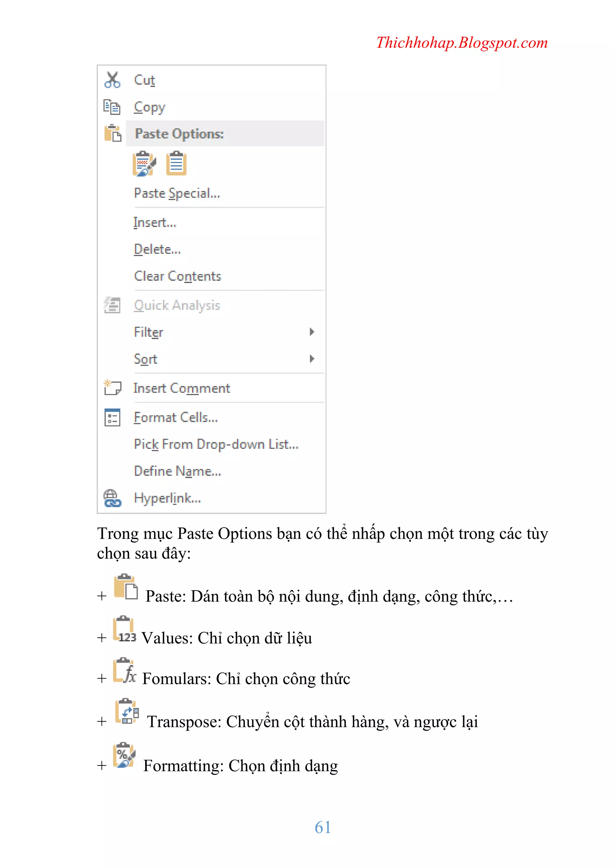This screenshot has height=868, width=614.
Task: Click the Cut scissors icon
Action: (x=112, y=80)
